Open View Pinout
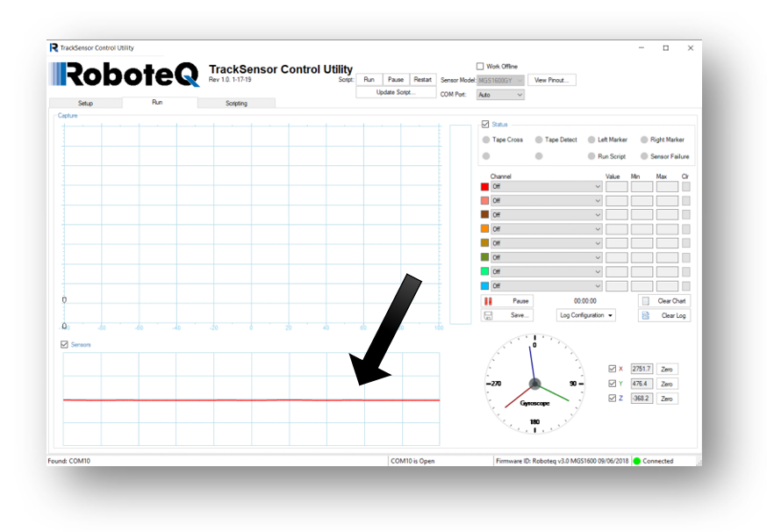Screen dimensions: 767x532 (x=552, y=80)
